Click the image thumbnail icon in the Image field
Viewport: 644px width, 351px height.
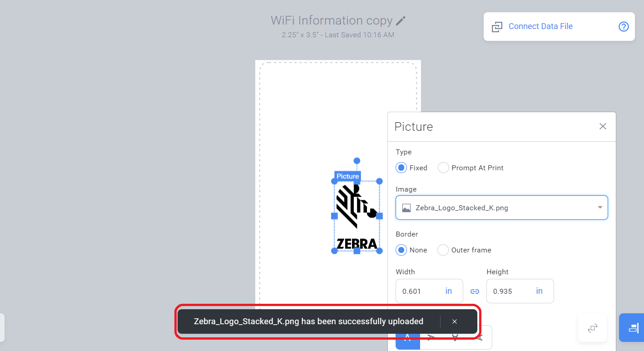point(406,208)
